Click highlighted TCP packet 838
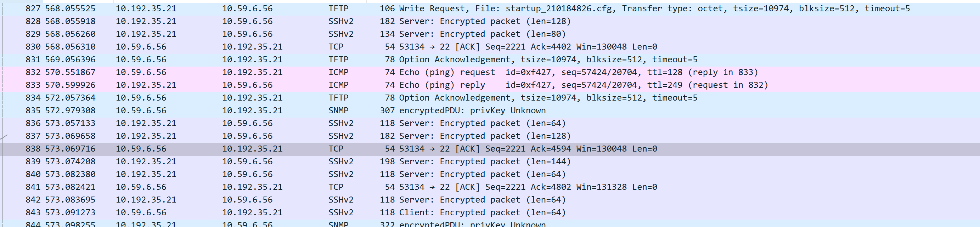 click(x=457, y=149)
